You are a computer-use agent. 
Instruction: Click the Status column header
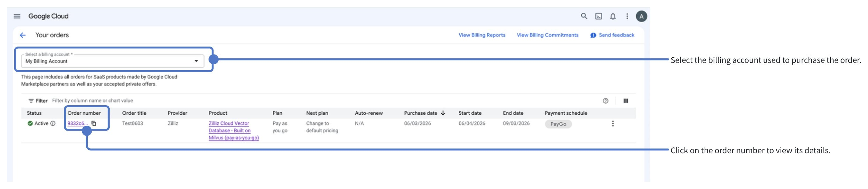tap(34, 113)
